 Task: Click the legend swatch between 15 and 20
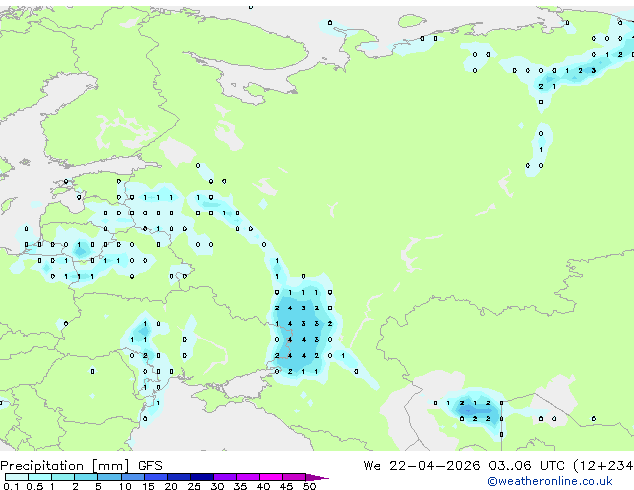coord(156,477)
